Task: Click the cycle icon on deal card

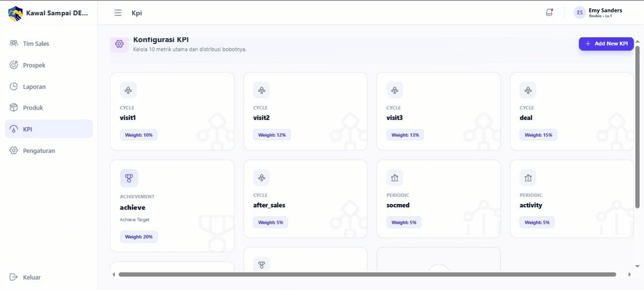Action: (528, 90)
